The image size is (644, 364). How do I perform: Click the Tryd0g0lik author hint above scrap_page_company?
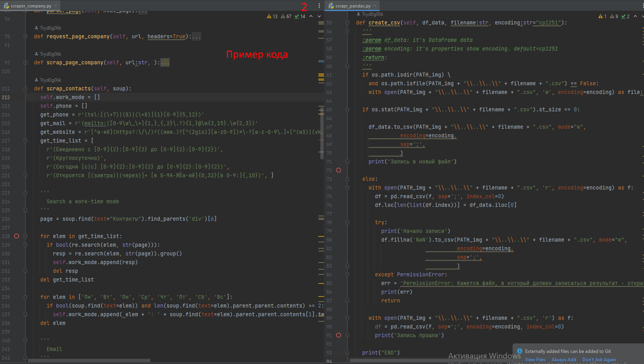[48, 54]
